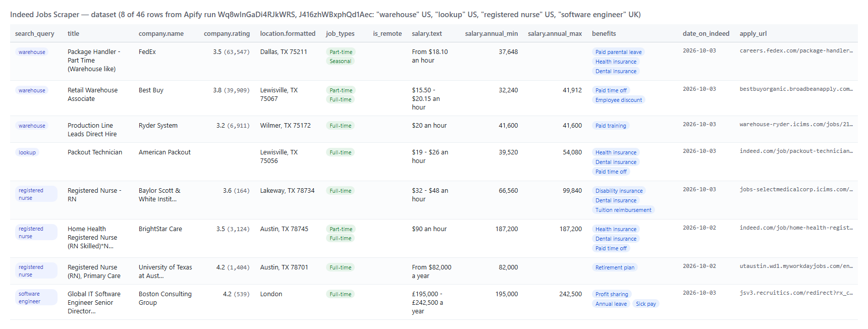Screen dimensions: 868x329
Task: Click the From $18.10 an hour salary
Action: coord(430,56)
